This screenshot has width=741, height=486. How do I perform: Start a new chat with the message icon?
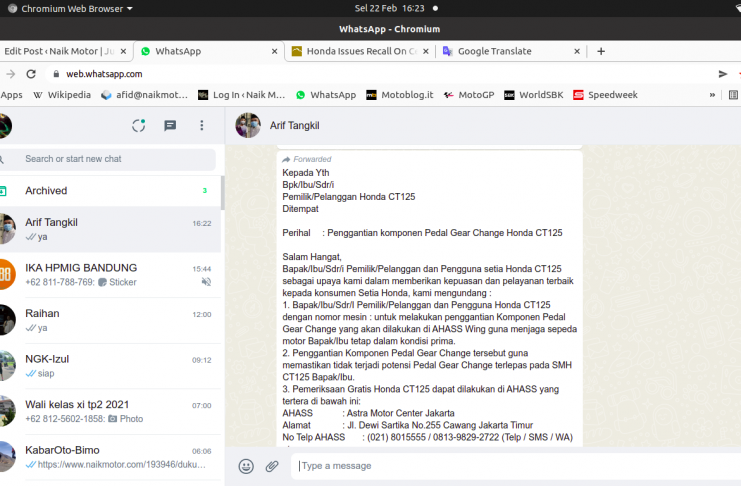tap(170, 125)
